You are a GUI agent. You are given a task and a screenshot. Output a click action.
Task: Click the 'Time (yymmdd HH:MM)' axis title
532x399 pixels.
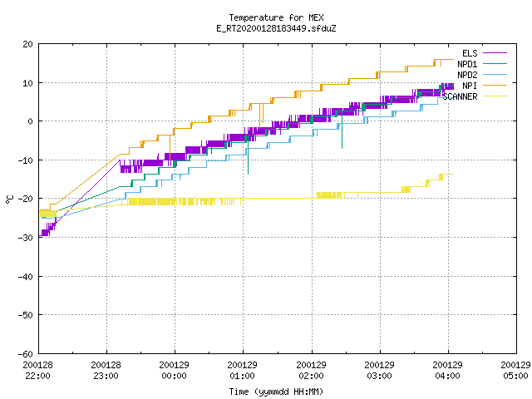click(x=276, y=392)
